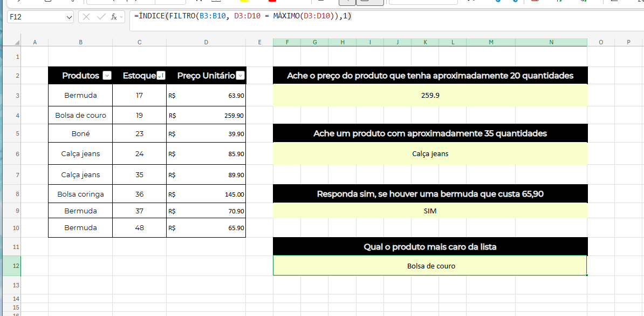Select the column D header

coord(206,42)
